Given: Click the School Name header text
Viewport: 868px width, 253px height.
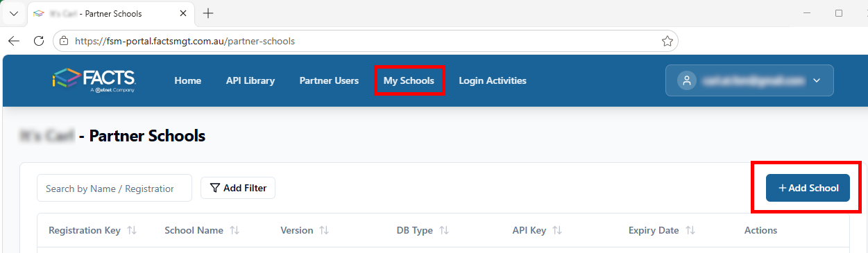Looking at the screenshot, I should [x=194, y=230].
